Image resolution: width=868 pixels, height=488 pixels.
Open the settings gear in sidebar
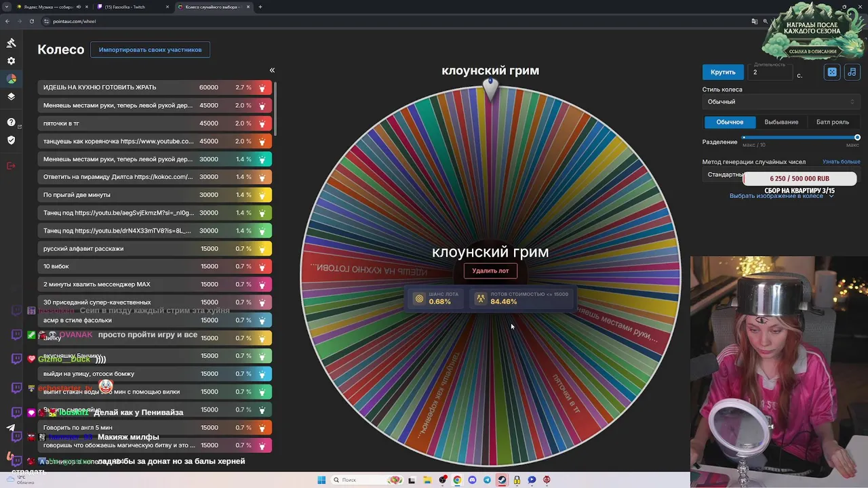[11, 61]
